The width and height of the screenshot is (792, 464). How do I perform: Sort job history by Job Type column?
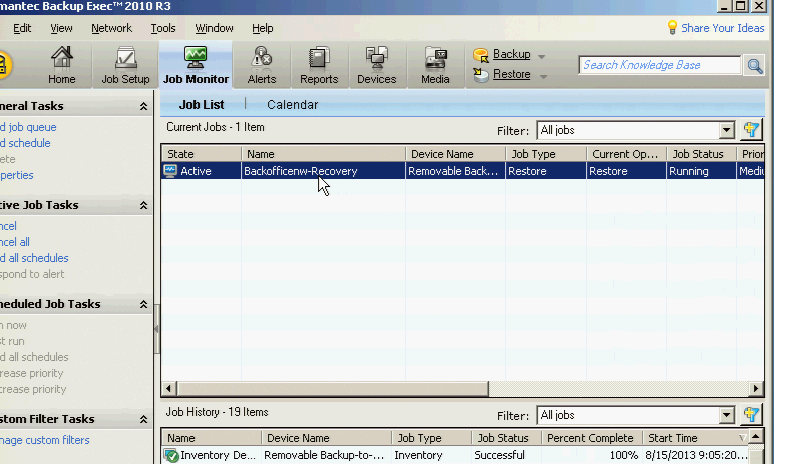[431, 438]
